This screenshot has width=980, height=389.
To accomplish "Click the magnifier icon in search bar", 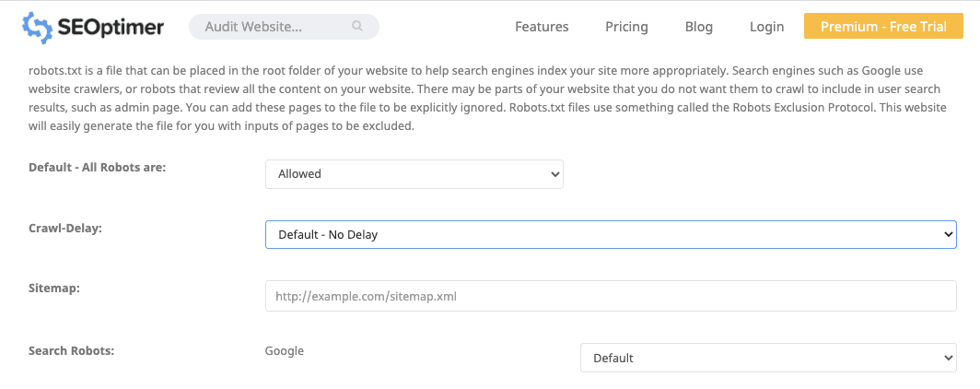I will point(357,27).
